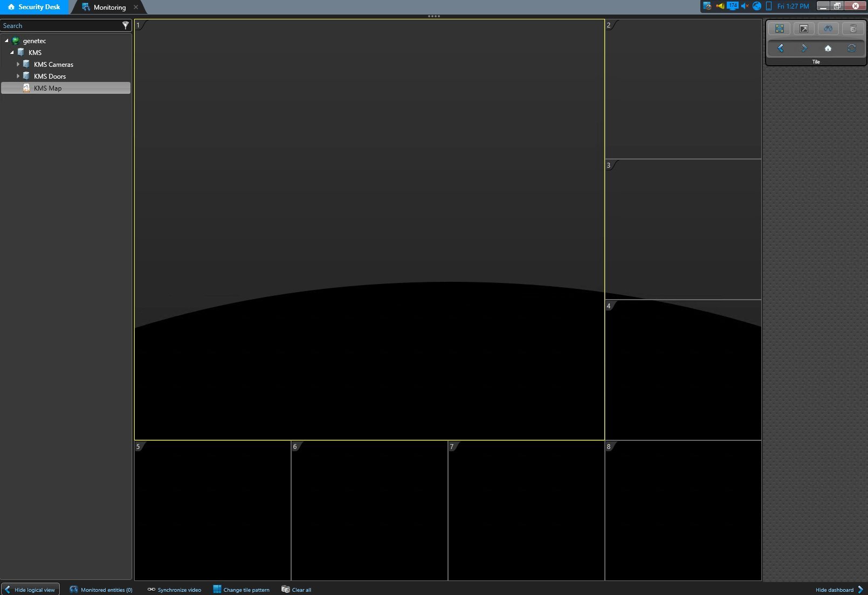Select the genetec system entity
The height and width of the screenshot is (595, 868).
tap(35, 41)
